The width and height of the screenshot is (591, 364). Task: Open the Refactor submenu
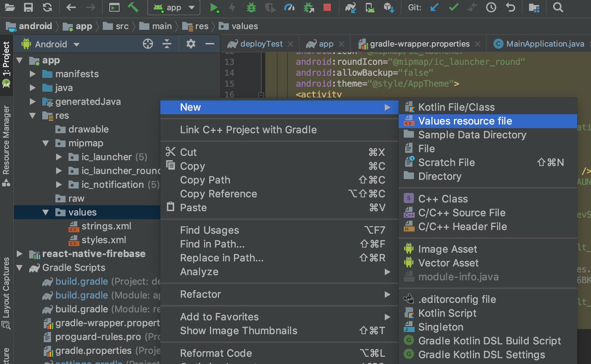click(x=279, y=294)
